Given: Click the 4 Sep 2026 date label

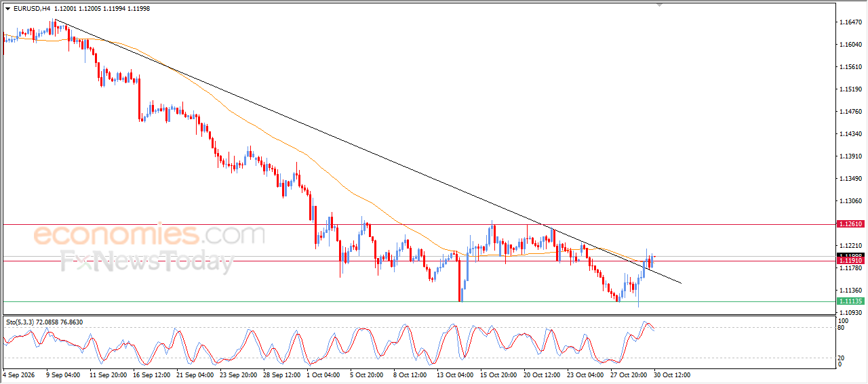Looking at the screenshot, I should click(x=20, y=374).
